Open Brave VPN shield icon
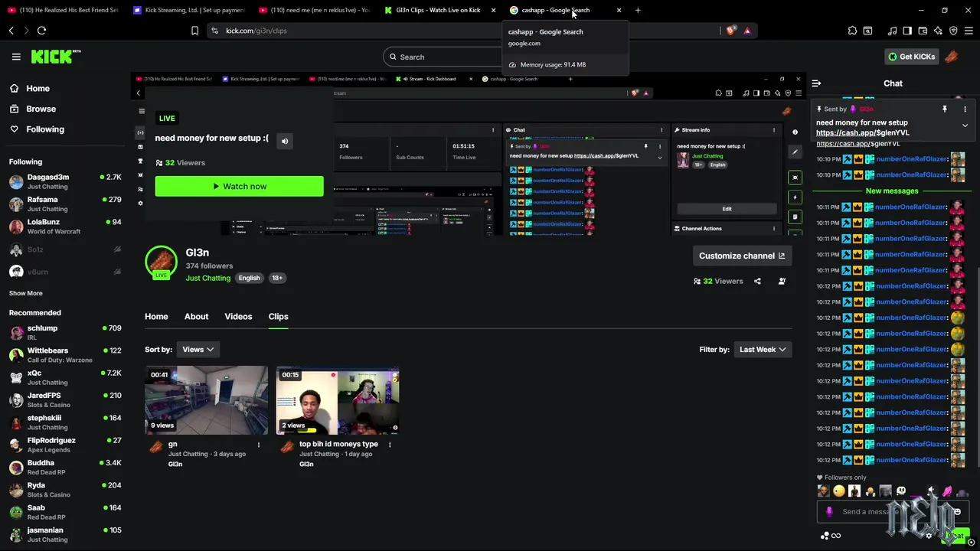 pyautogui.click(x=953, y=31)
